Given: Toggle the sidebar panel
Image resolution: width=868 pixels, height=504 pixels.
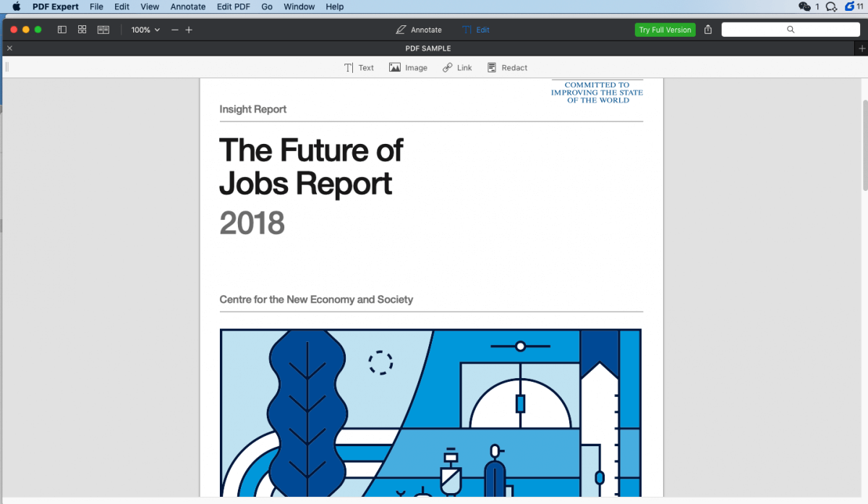Looking at the screenshot, I should pos(61,30).
